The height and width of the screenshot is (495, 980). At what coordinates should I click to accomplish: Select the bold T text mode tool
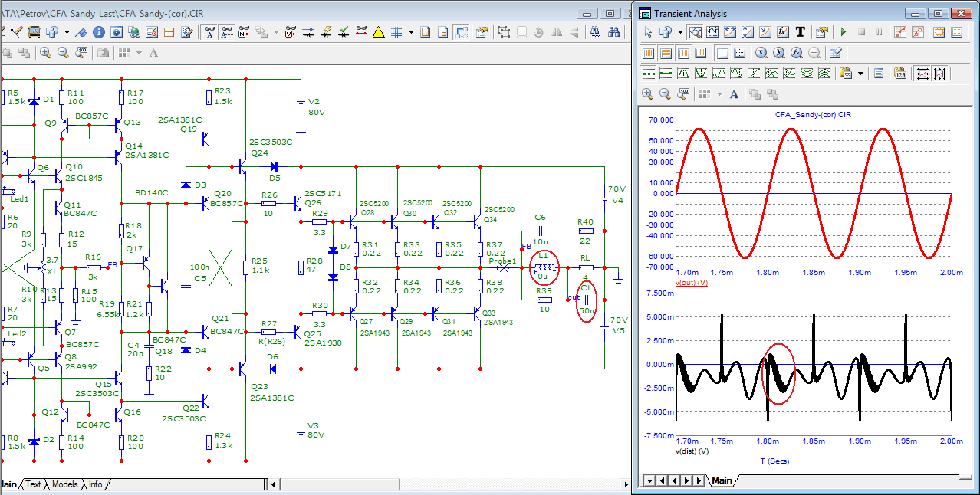pyautogui.click(x=801, y=32)
